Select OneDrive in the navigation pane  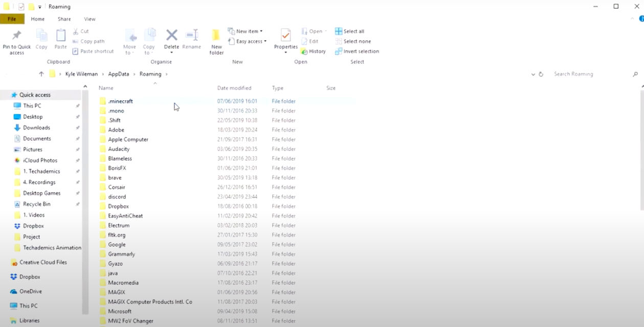[31, 291]
